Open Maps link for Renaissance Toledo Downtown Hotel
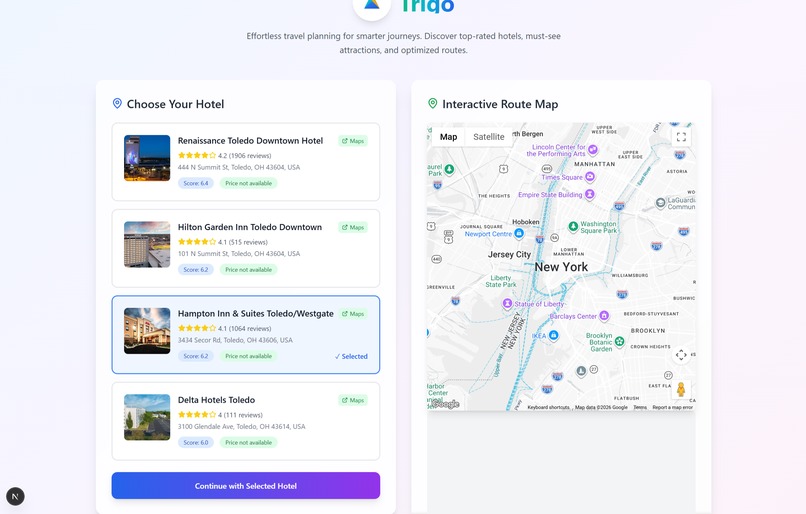Image resolution: width=806 pixels, height=514 pixels. (353, 141)
